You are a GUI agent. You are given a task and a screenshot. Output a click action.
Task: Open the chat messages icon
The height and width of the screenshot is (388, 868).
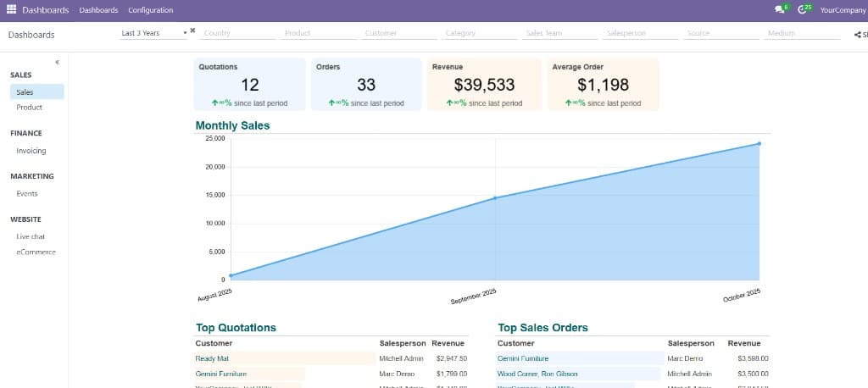point(780,9)
